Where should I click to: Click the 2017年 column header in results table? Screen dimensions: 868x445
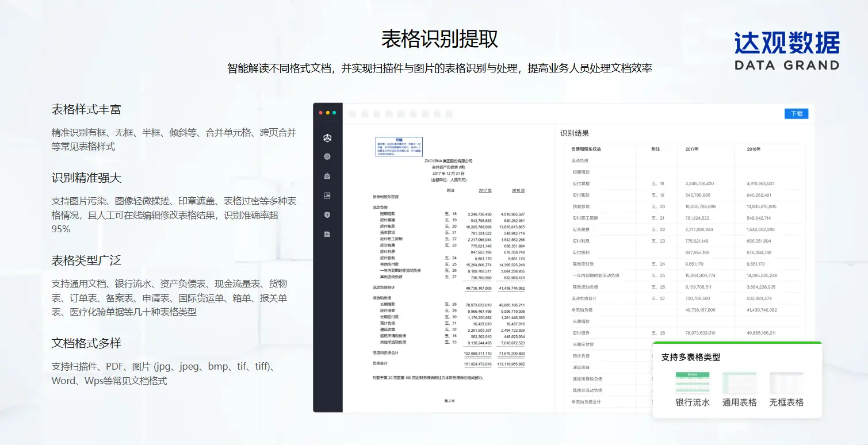[692, 149]
